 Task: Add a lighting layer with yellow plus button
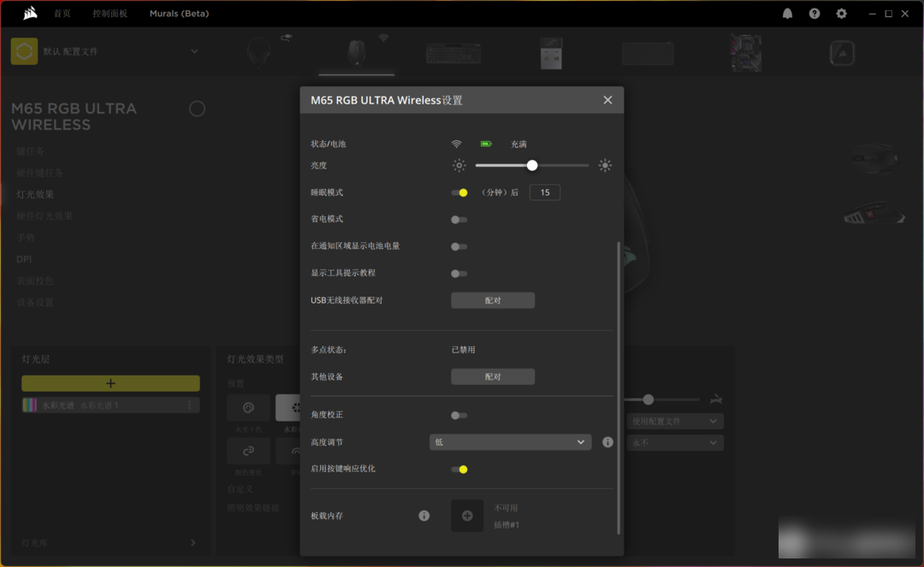coord(110,383)
